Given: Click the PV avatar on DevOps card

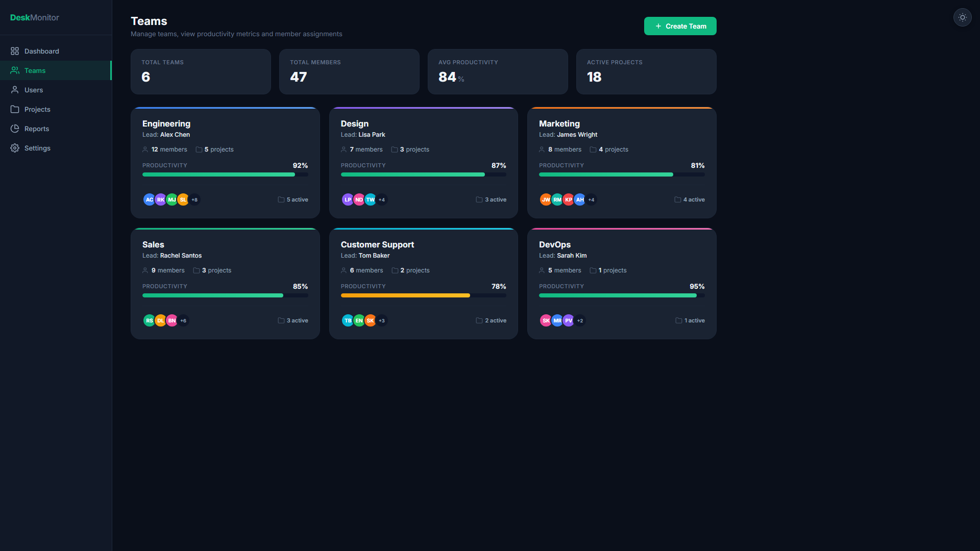Looking at the screenshot, I should 568,320.
